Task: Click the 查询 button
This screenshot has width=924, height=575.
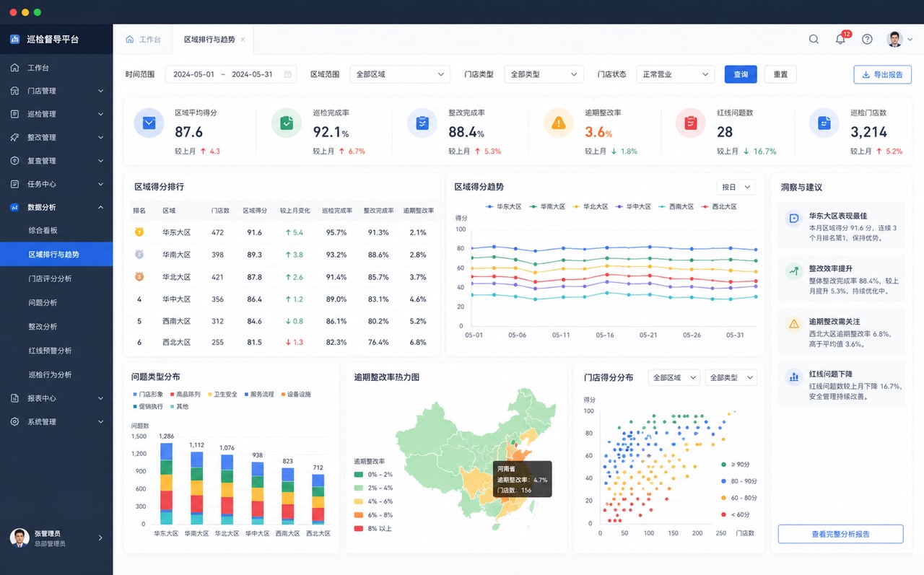Action: 741,74
